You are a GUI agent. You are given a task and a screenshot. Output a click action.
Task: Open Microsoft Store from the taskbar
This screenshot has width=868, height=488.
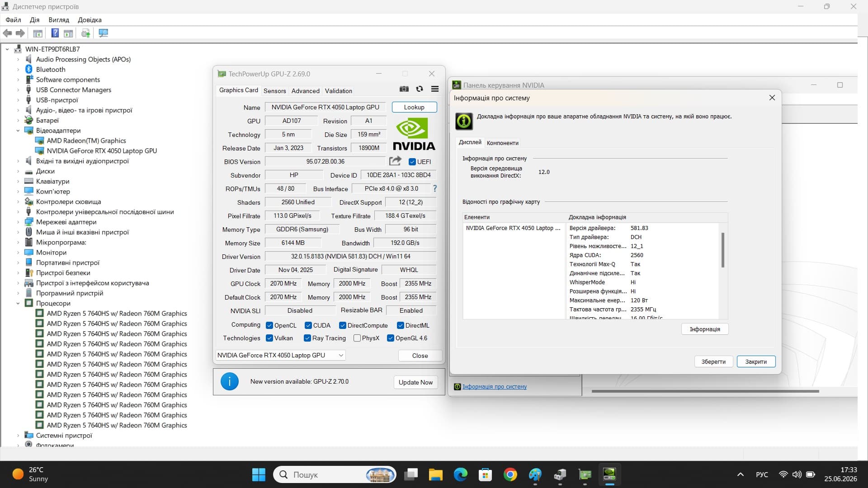pyautogui.click(x=485, y=474)
